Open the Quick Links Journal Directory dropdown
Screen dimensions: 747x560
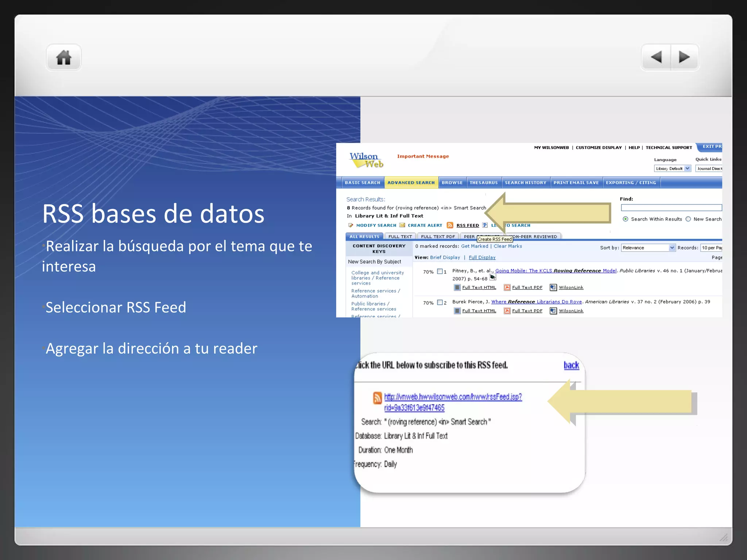click(x=709, y=168)
